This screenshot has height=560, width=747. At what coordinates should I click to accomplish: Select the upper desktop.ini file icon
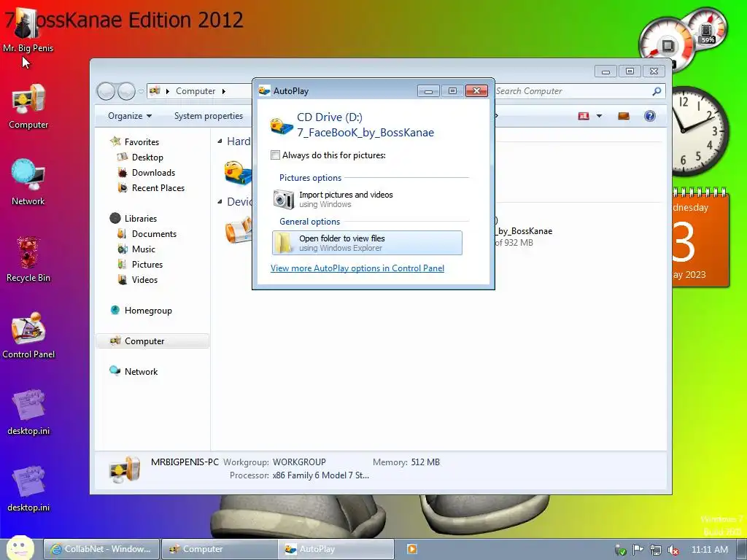28,413
